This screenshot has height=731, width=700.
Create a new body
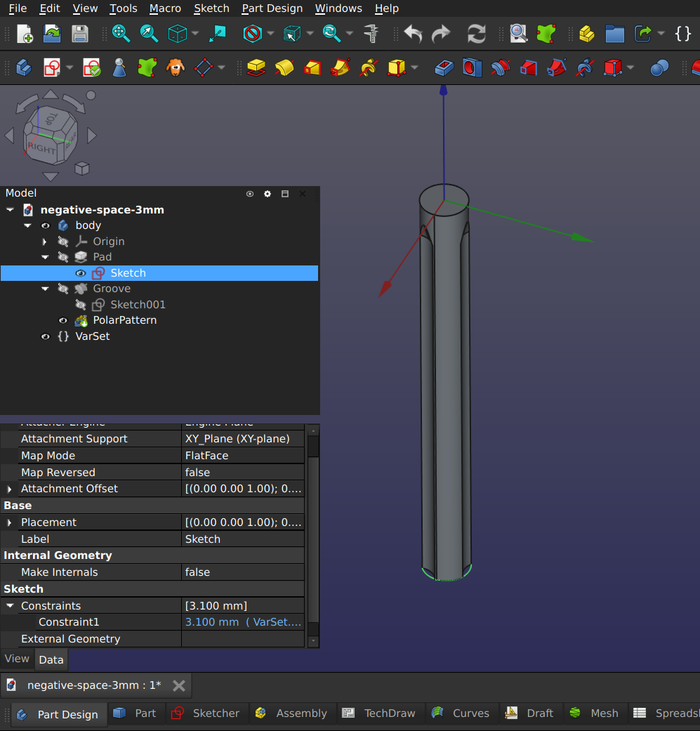[x=24, y=68]
